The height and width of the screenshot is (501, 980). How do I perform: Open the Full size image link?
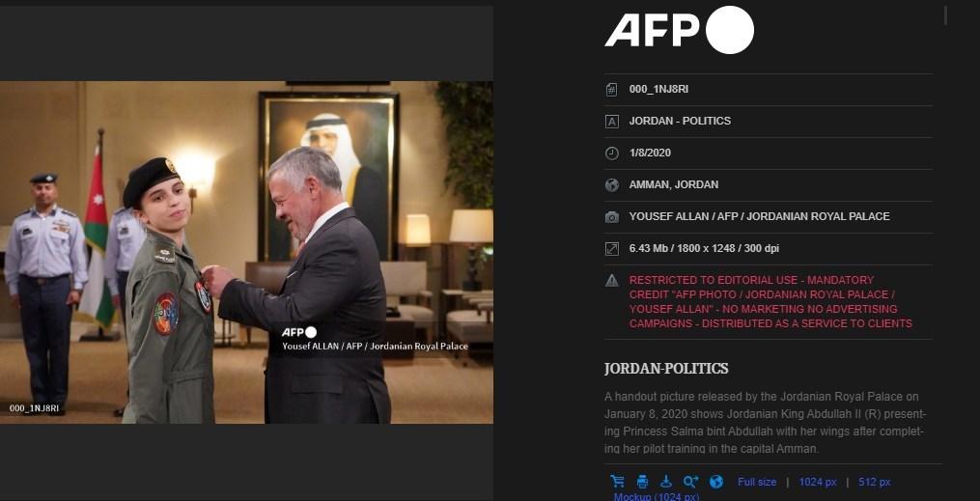coord(757,482)
